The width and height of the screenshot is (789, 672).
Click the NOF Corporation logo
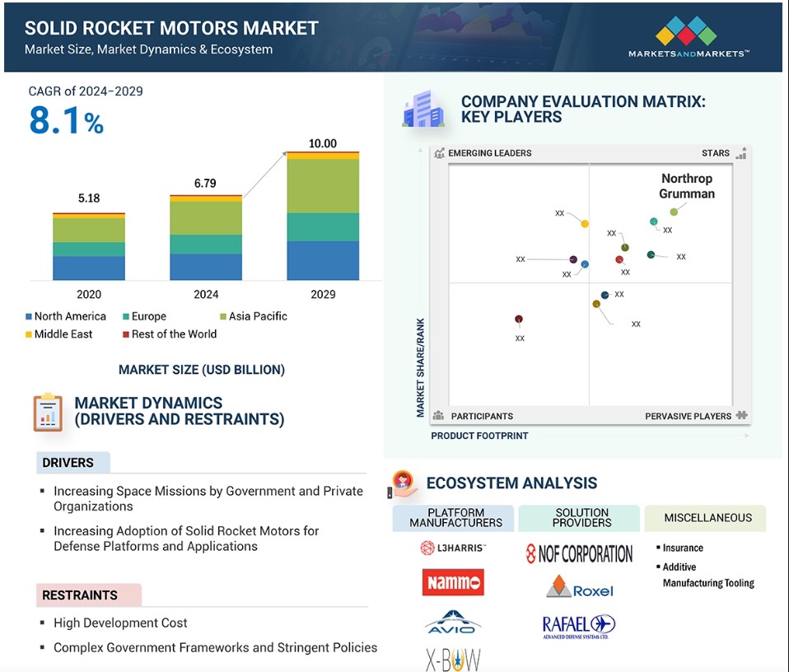(580, 553)
